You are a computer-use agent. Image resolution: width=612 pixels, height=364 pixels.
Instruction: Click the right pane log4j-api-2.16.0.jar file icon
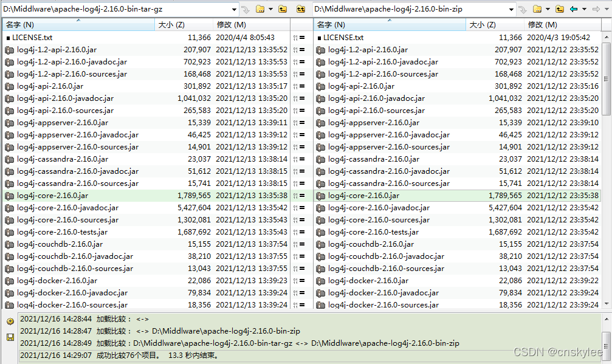(320, 87)
